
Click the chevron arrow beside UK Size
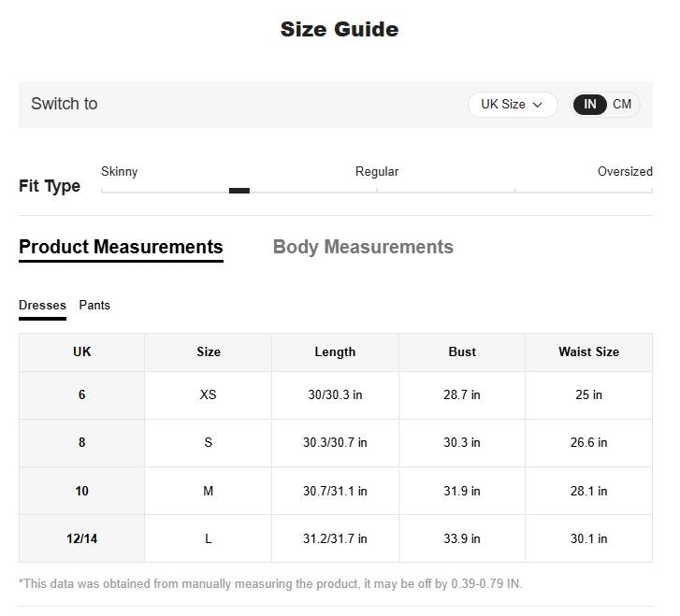538,105
